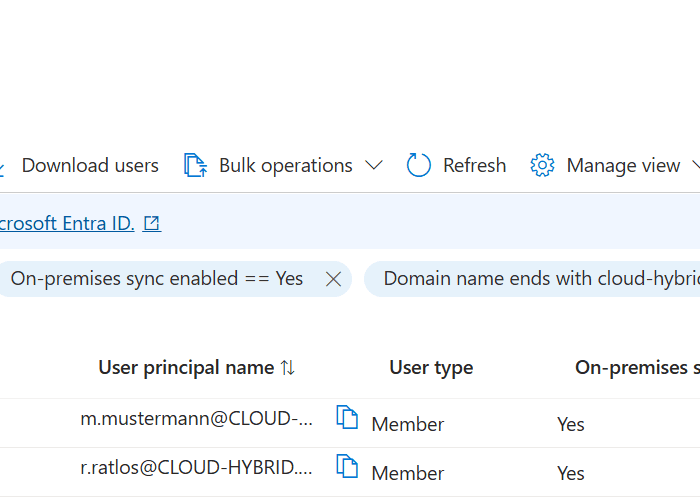The image size is (700, 497).
Task: Click Download users in the toolbar
Action: (89, 165)
